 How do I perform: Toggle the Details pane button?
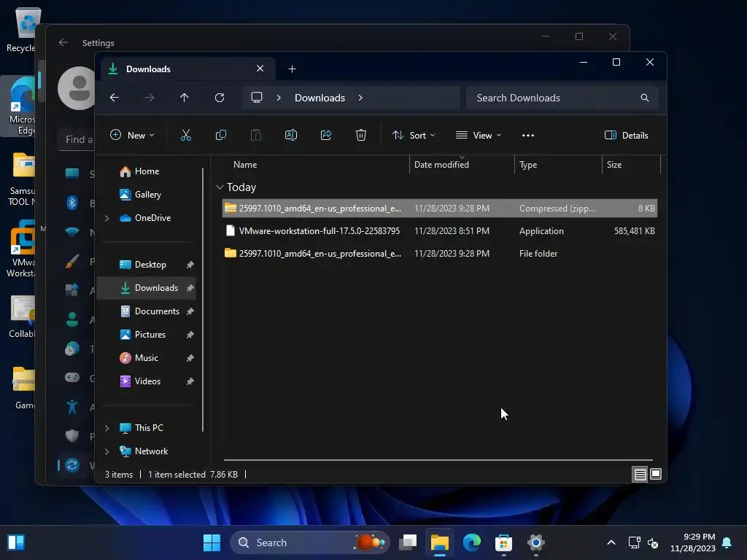coord(626,135)
